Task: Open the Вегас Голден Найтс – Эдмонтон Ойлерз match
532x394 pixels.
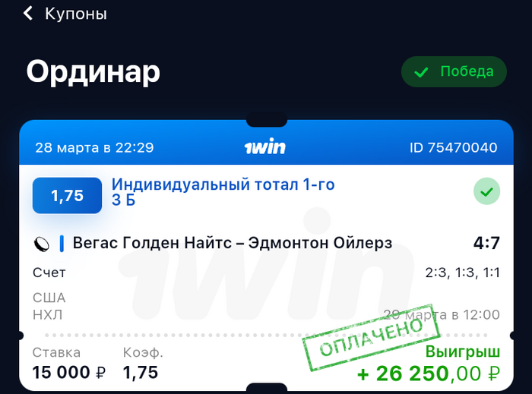Action: pyautogui.click(x=233, y=243)
